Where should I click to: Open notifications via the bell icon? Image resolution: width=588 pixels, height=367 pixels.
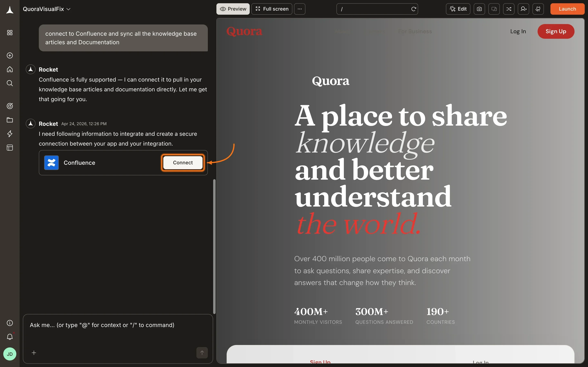point(10,337)
